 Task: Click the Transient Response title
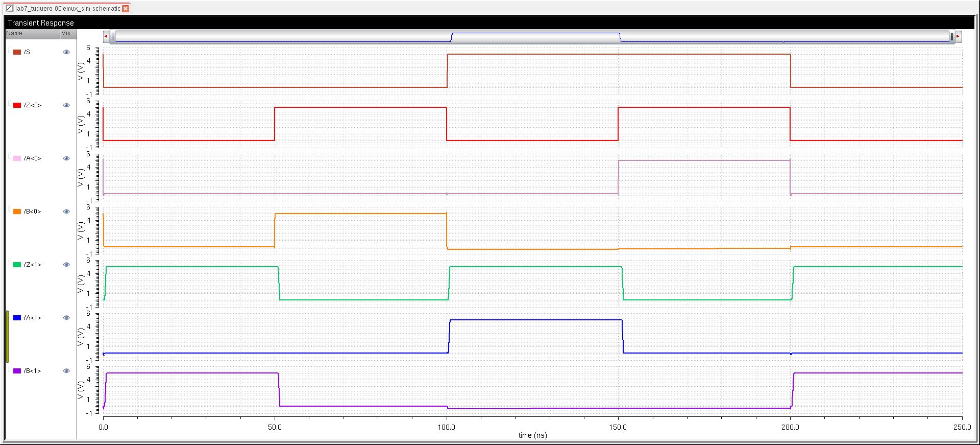pyautogui.click(x=41, y=23)
